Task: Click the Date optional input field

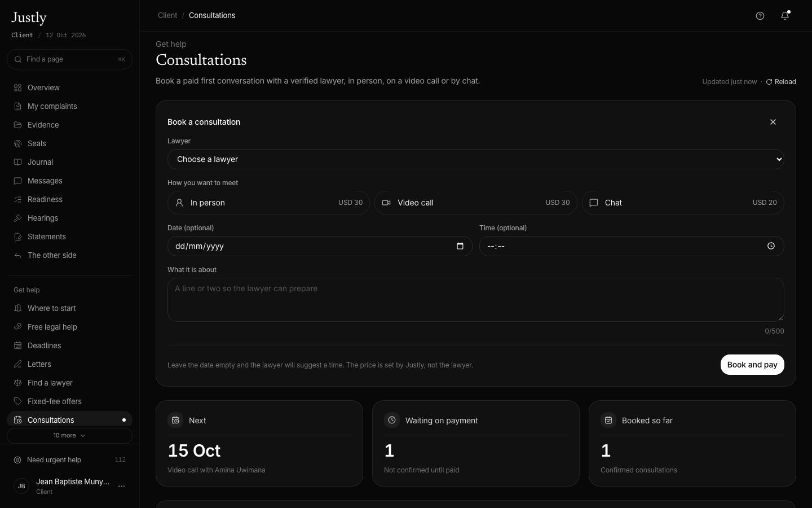Action: 320,246
